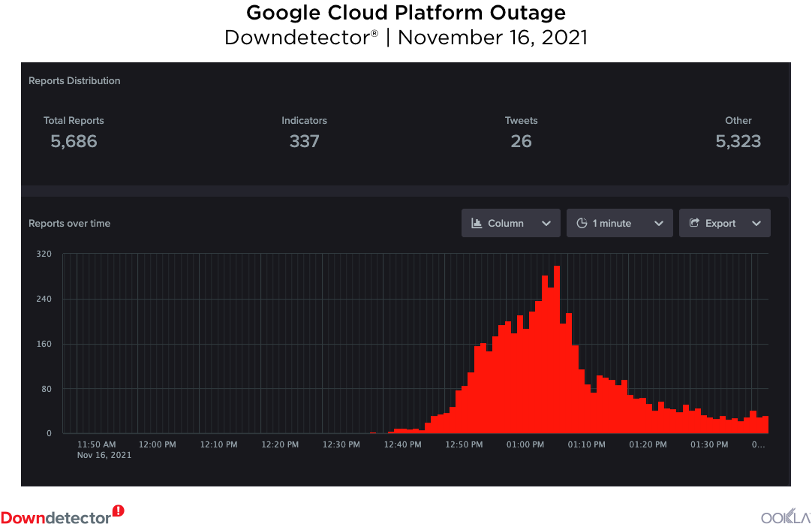
Task: Click the Nov 16, 2021 date label
Action: (x=104, y=455)
